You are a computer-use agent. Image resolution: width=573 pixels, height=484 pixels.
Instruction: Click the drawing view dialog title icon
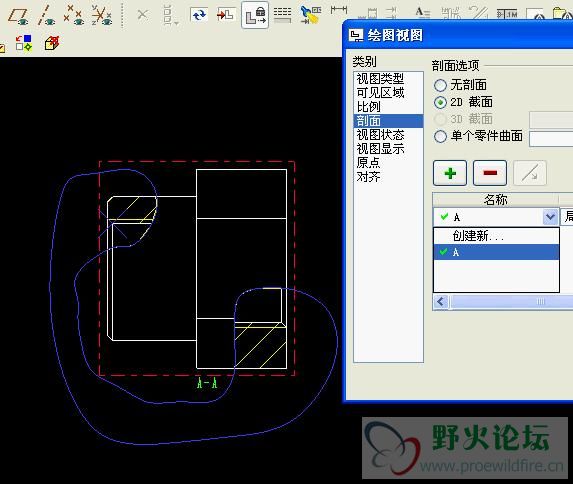click(356, 35)
